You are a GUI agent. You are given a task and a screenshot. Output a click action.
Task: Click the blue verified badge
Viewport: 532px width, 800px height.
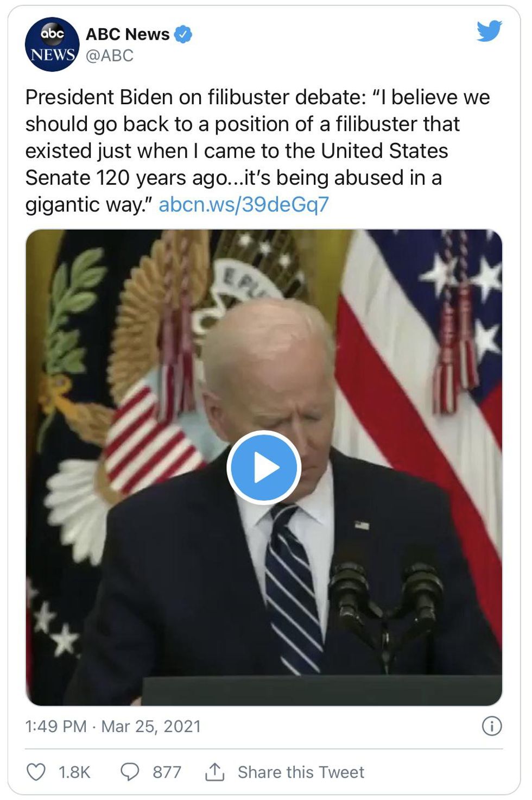point(183,34)
